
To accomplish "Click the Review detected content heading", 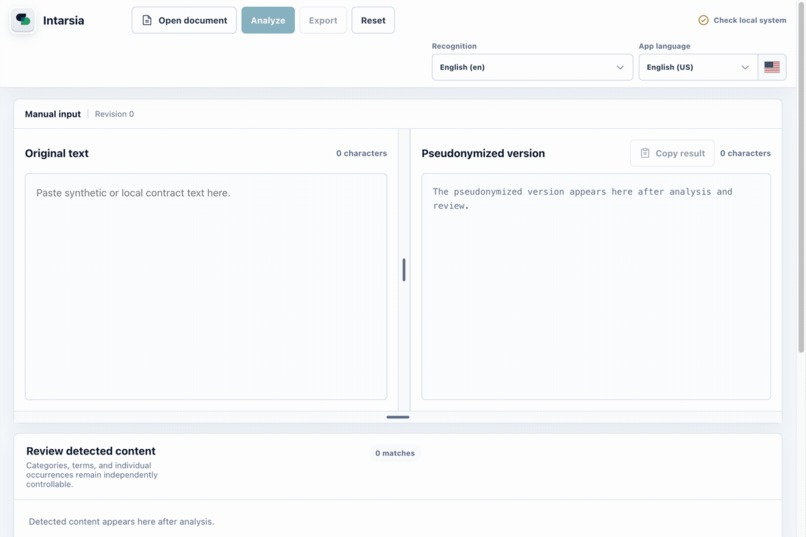I will [90, 451].
